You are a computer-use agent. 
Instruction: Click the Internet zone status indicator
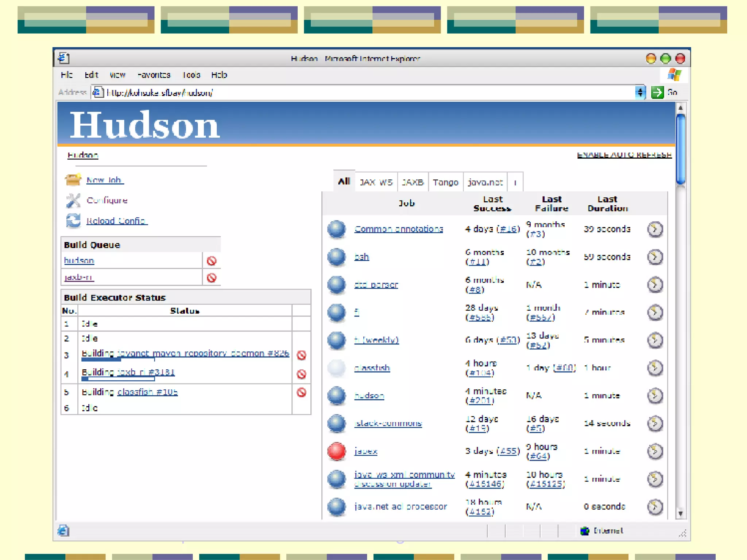pos(602,530)
